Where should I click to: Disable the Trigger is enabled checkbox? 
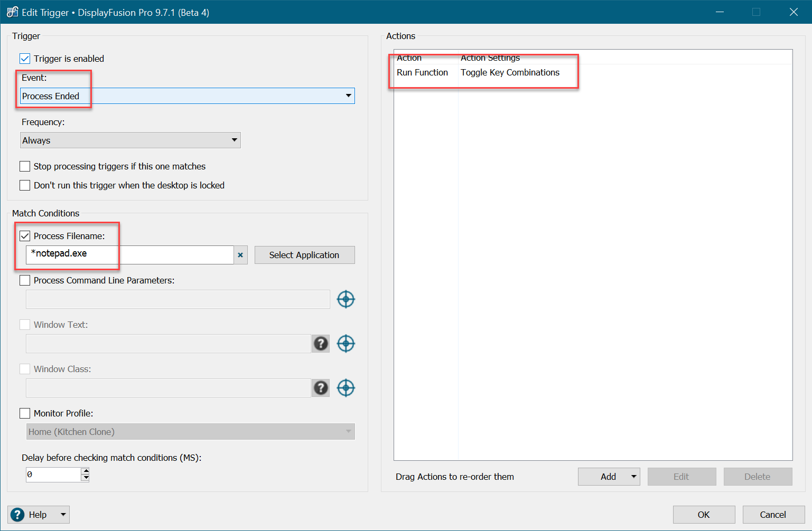pos(25,59)
